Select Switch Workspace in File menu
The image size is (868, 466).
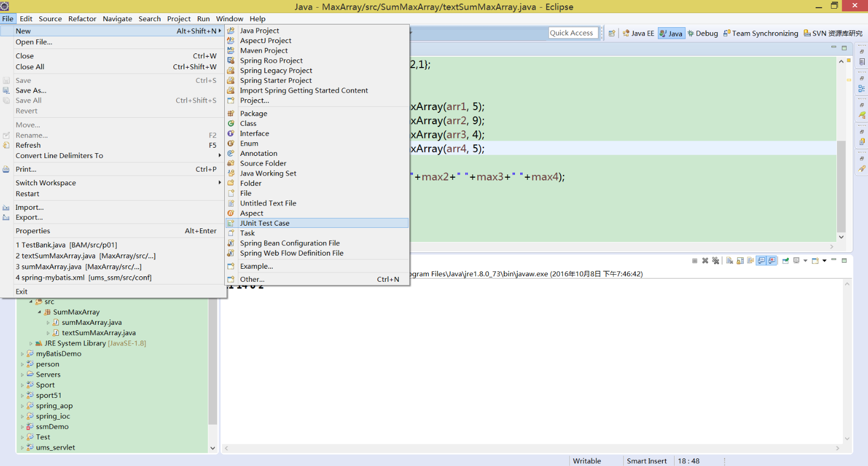(x=113, y=183)
